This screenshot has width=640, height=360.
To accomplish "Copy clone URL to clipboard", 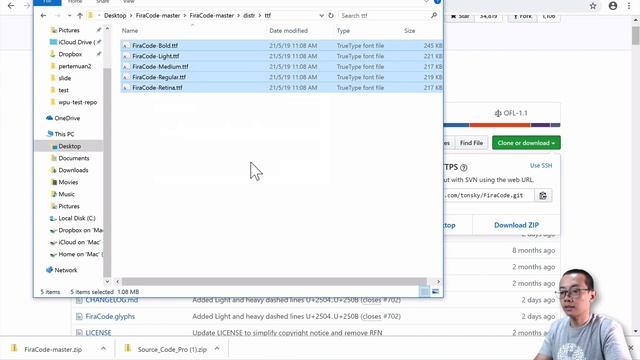I will coord(543,196).
